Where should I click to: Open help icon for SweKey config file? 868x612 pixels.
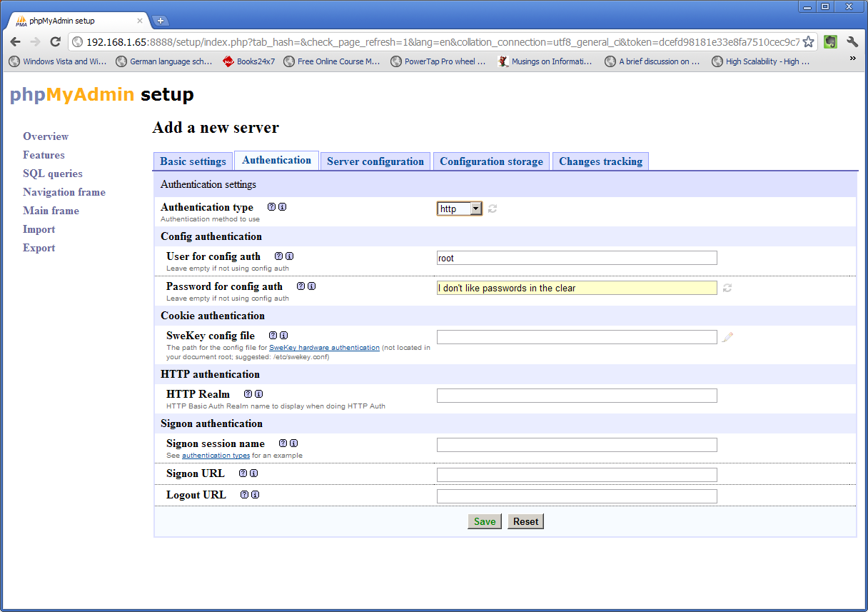(273, 336)
